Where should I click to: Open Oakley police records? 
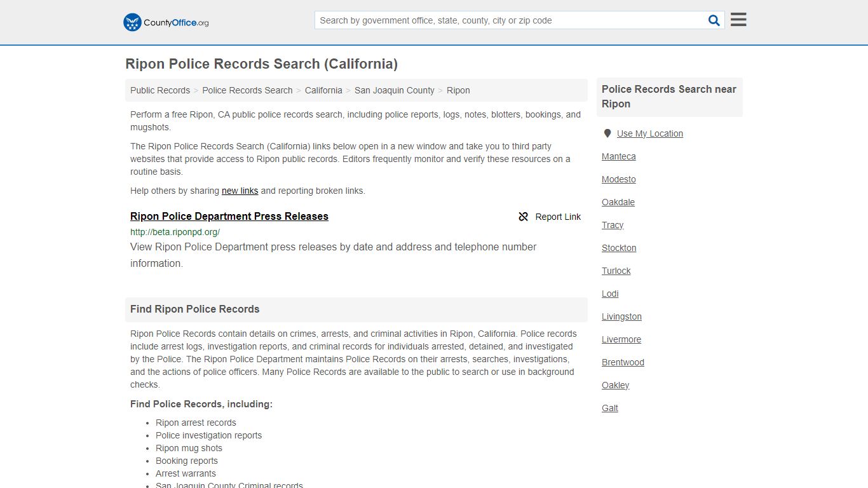[615, 385]
